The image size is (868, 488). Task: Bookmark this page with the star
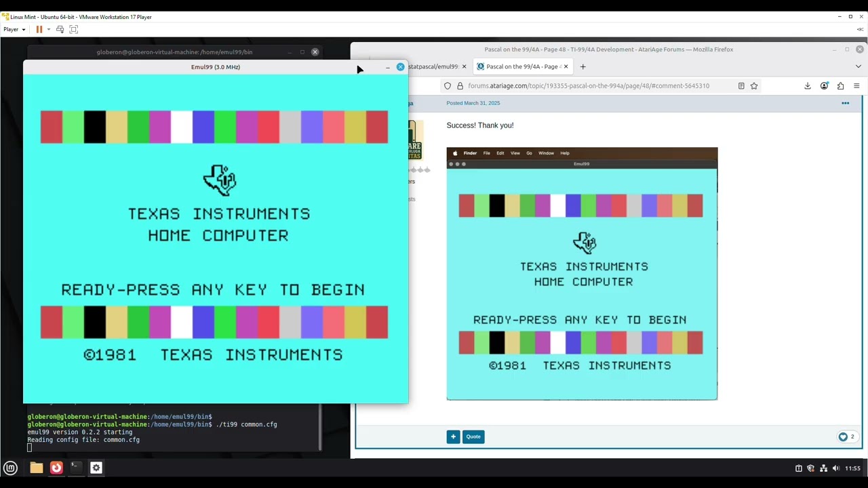[x=753, y=86]
